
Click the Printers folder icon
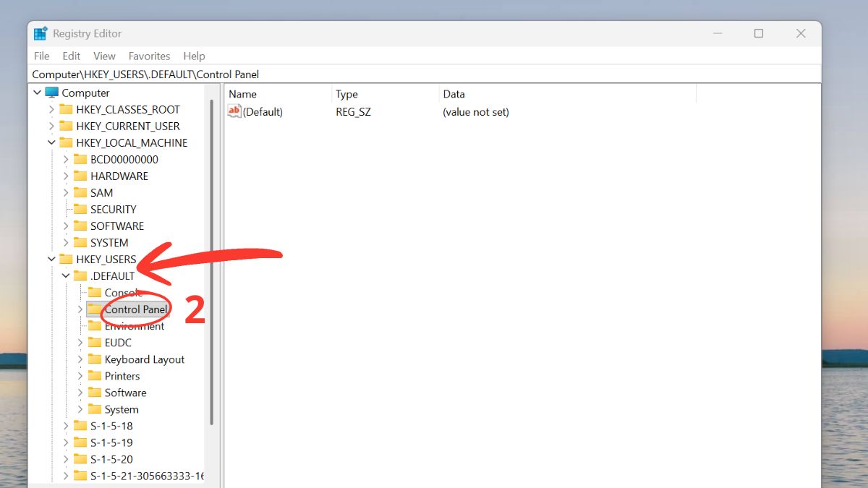(x=95, y=376)
